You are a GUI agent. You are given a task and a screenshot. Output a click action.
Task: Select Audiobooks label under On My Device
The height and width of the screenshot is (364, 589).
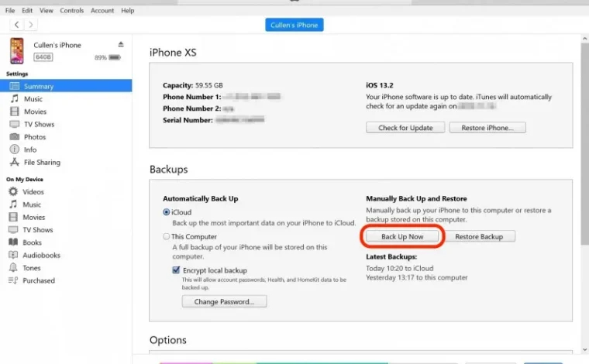[41, 255]
